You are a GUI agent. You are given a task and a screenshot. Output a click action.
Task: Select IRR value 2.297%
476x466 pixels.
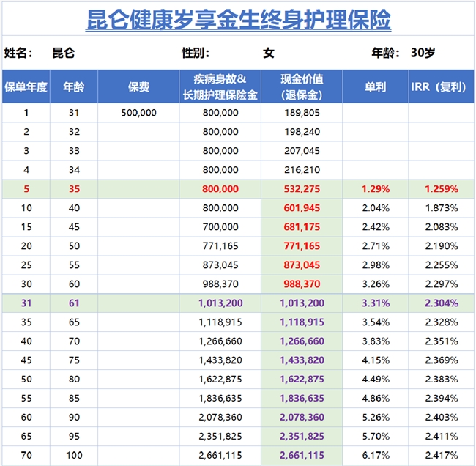(442, 284)
